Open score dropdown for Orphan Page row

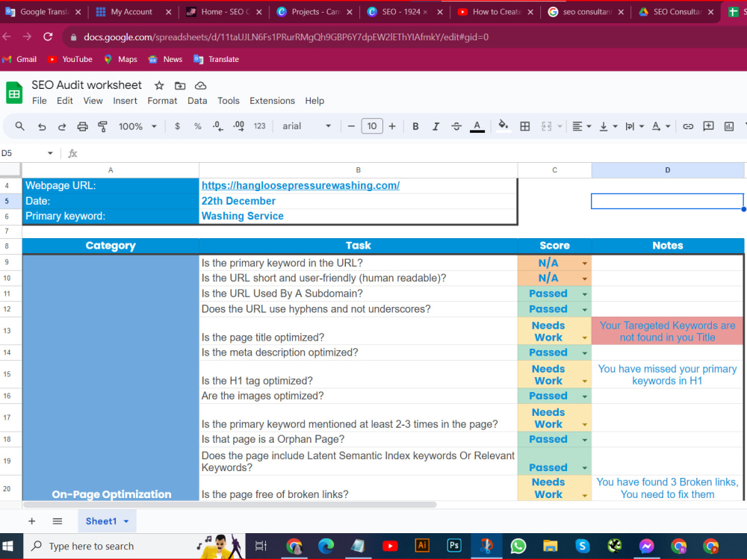click(585, 440)
